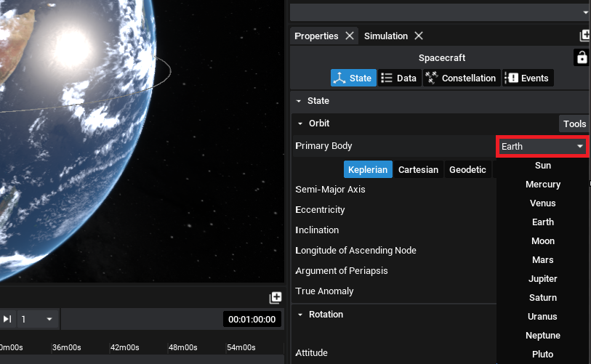591x364 pixels.
Task: Choose Neptune from the primary body list
Action: coord(543,335)
